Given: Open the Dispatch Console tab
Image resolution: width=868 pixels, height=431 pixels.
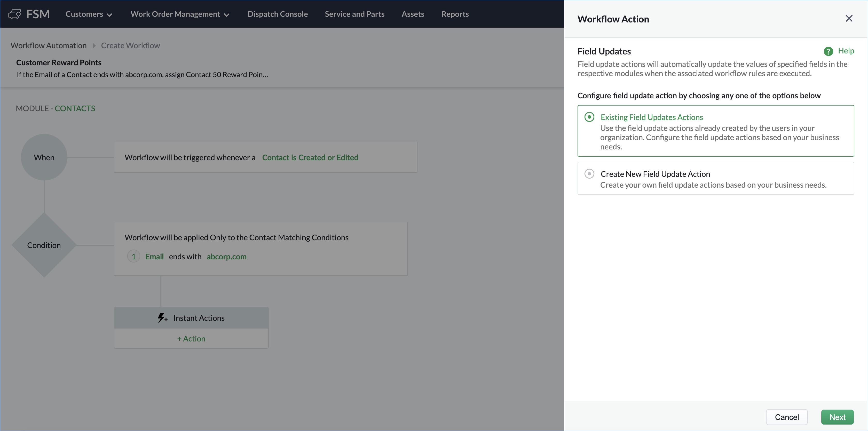Looking at the screenshot, I should (277, 14).
